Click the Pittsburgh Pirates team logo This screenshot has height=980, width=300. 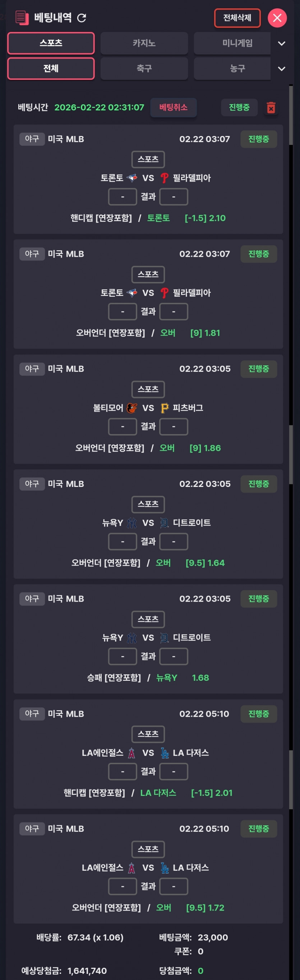[164, 408]
